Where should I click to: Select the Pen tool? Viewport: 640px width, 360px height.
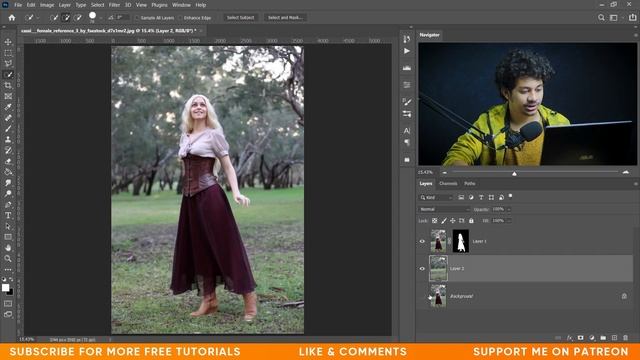pos(8,204)
